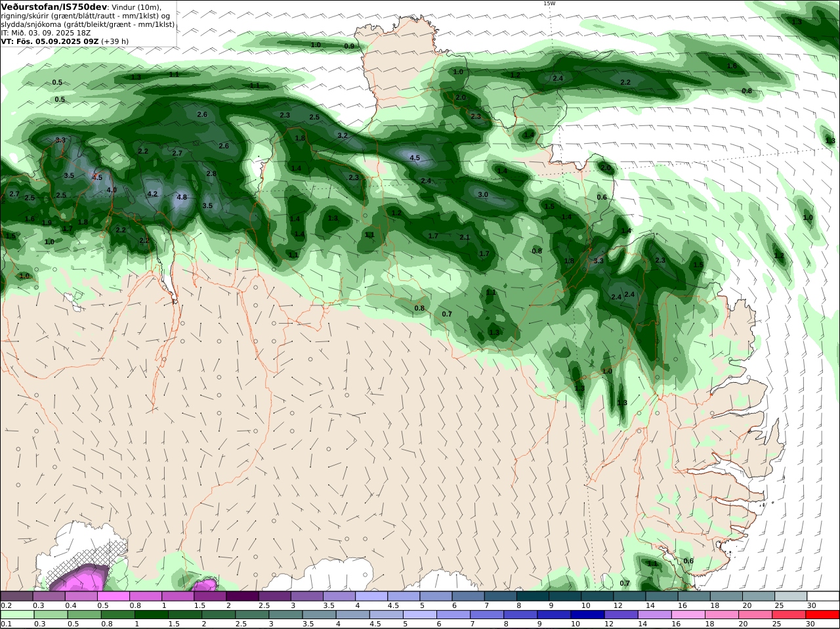Click the 4.2 precipitation value on the map
Image resolution: width=840 pixels, height=629 pixels.
coord(152,194)
